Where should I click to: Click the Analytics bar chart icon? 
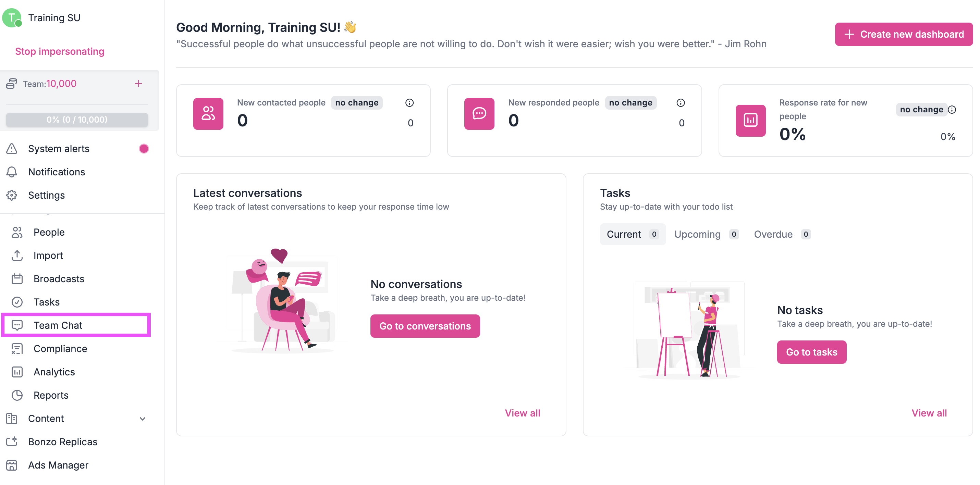point(17,372)
